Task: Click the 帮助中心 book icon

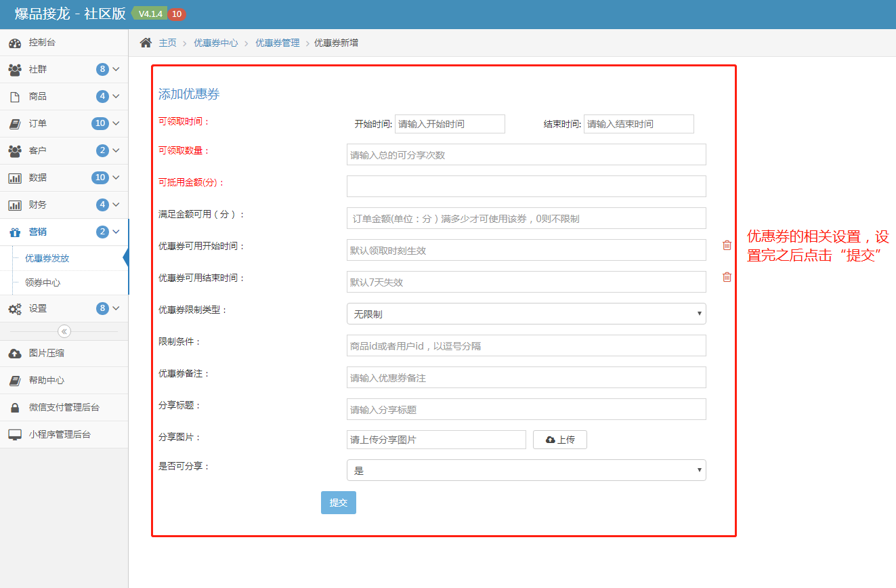Action: tap(15, 381)
